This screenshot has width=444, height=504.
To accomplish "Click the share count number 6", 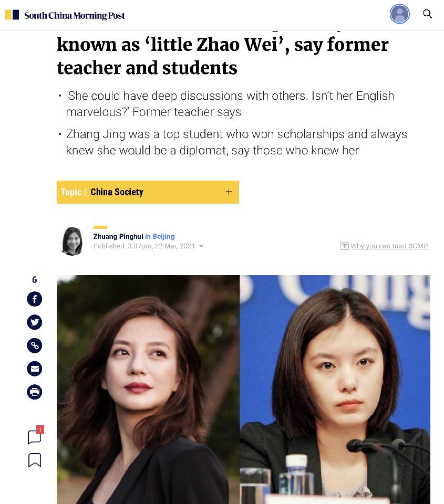I will [x=35, y=280].
